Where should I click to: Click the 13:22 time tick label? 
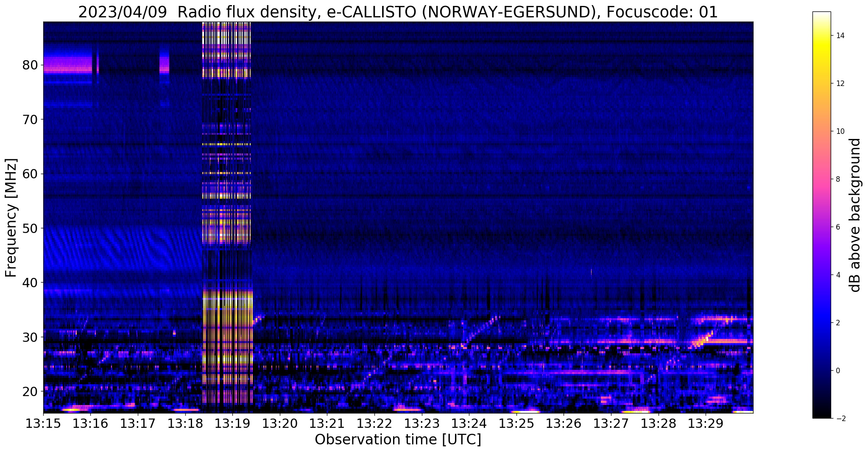point(374,423)
